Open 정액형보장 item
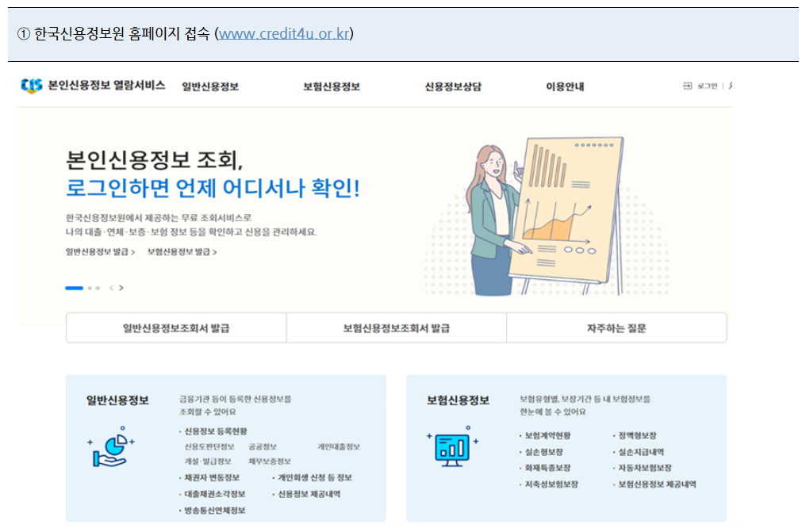 click(x=637, y=435)
